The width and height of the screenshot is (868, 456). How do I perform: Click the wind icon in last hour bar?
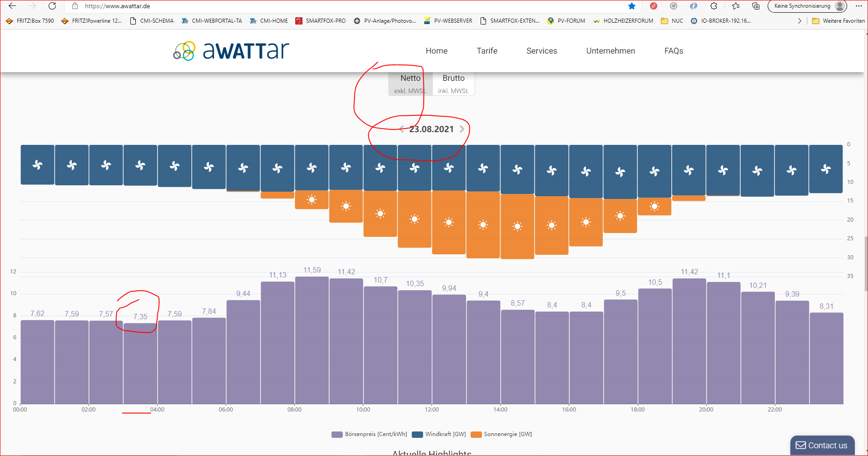(826, 169)
